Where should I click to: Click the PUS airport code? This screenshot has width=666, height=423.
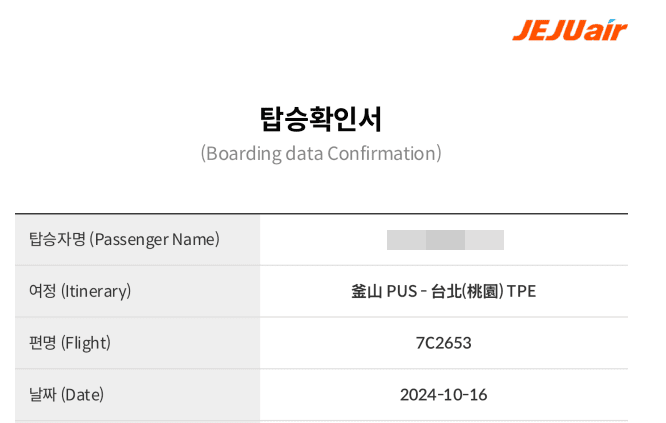(402, 291)
